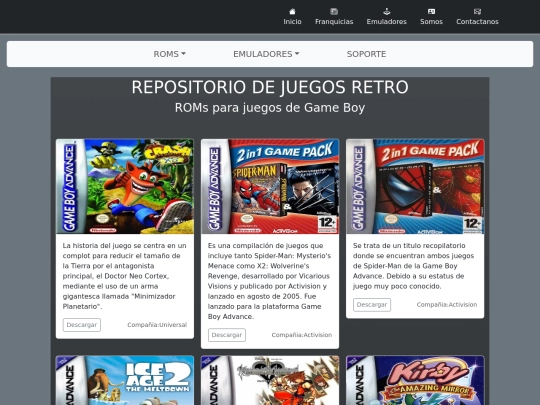Open the Inicio nav link
The width and height of the screenshot is (540, 405).
[x=292, y=22]
